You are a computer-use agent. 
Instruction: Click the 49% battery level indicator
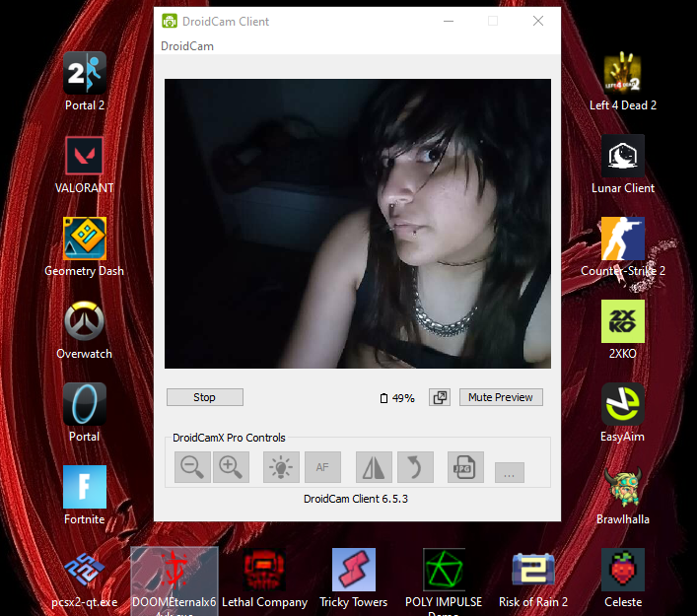point(397,398)
